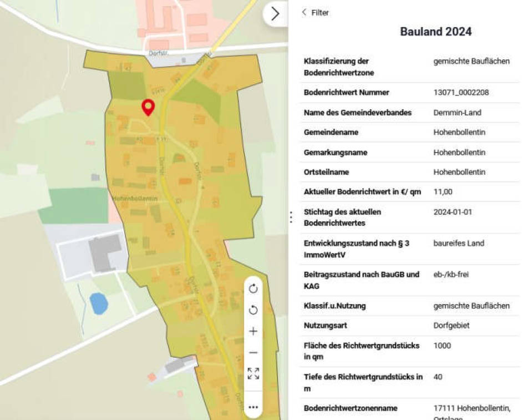Zoom out using the minus icon
This screenshot has width=522, height=420.
(x=254, y=352)
